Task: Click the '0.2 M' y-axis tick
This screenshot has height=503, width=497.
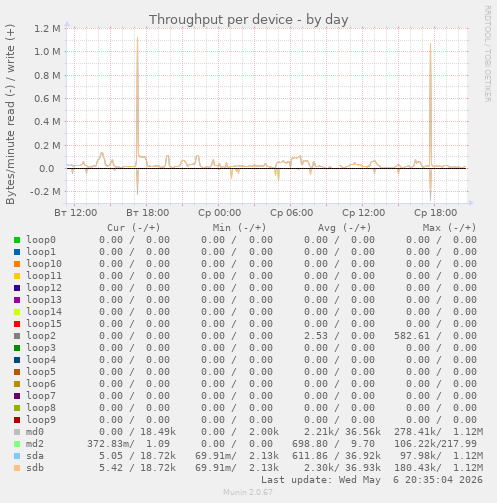Action: pos(47,145)
